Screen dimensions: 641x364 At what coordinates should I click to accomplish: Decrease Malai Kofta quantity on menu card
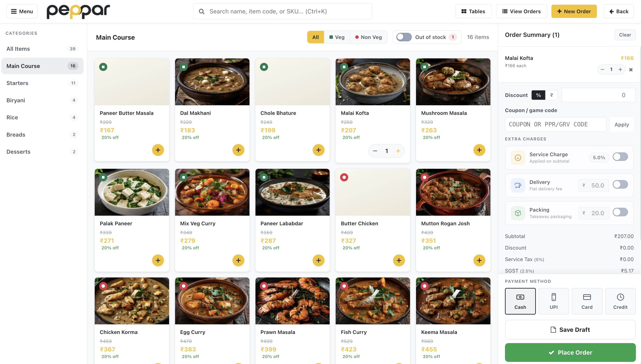click(x=375, y=151)
